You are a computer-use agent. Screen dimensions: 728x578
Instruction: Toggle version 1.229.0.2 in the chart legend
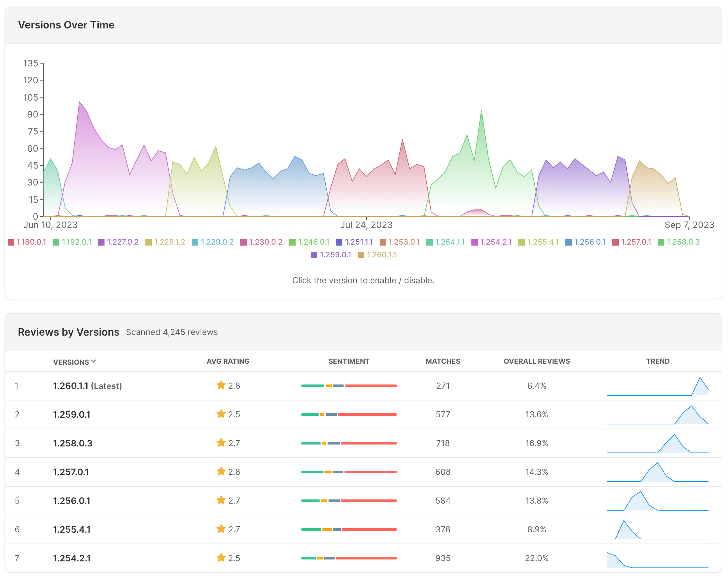point(213,242)
